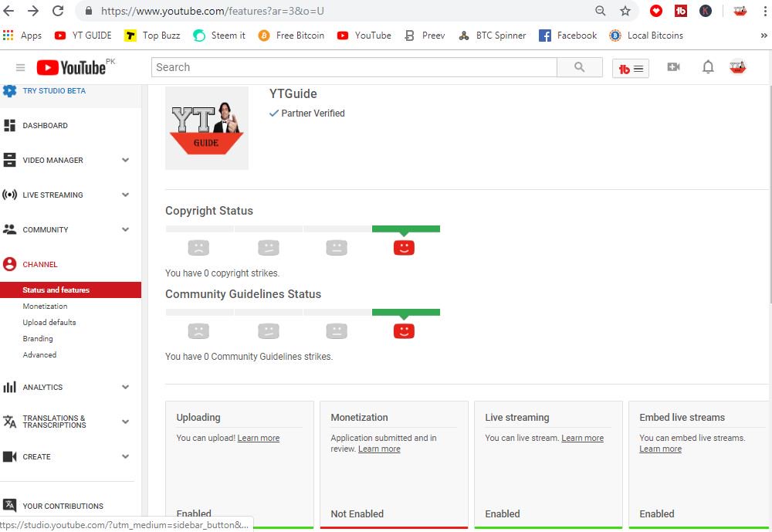Screen dimensions: 772x532
Task: Bookmark this page with the star icon
Action: (625, 11)
